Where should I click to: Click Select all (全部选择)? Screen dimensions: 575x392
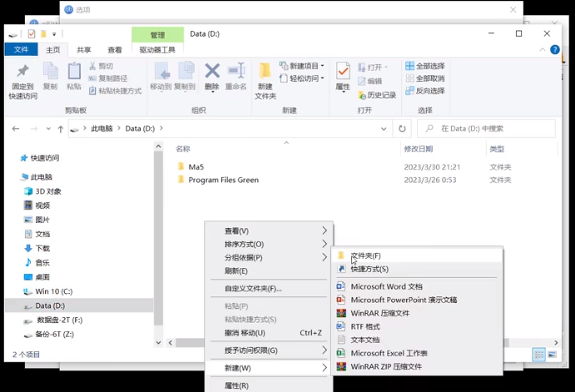425,66
